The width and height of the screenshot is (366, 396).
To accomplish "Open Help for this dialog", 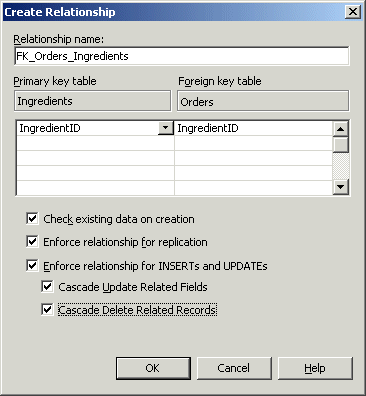I will click(315, 368).
